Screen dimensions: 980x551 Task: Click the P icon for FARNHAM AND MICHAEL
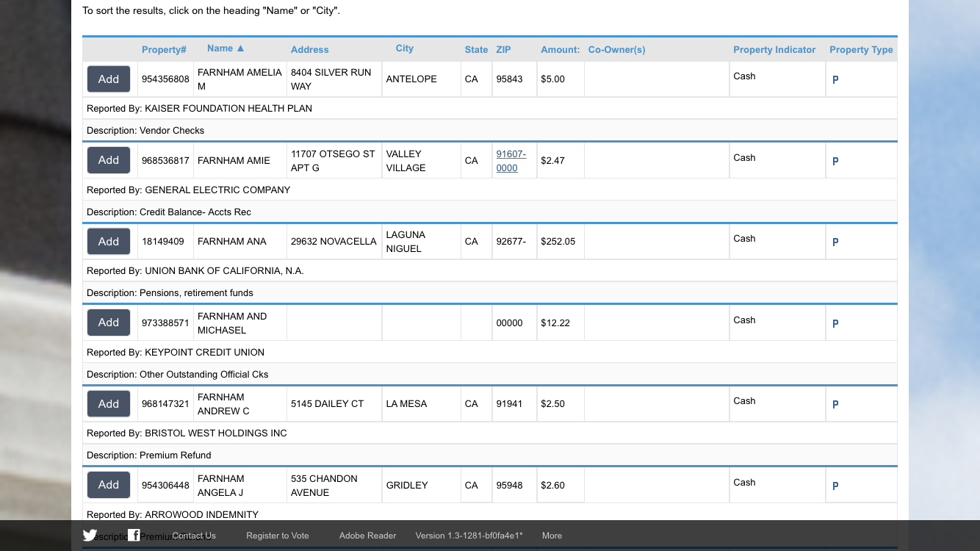835,324
